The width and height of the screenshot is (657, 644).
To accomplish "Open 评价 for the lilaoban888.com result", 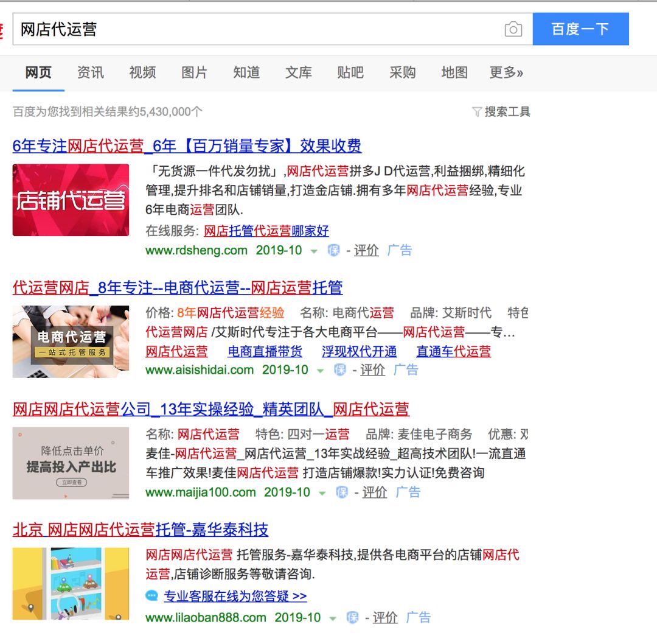I will pyautogui.click(x=385, y=618).
